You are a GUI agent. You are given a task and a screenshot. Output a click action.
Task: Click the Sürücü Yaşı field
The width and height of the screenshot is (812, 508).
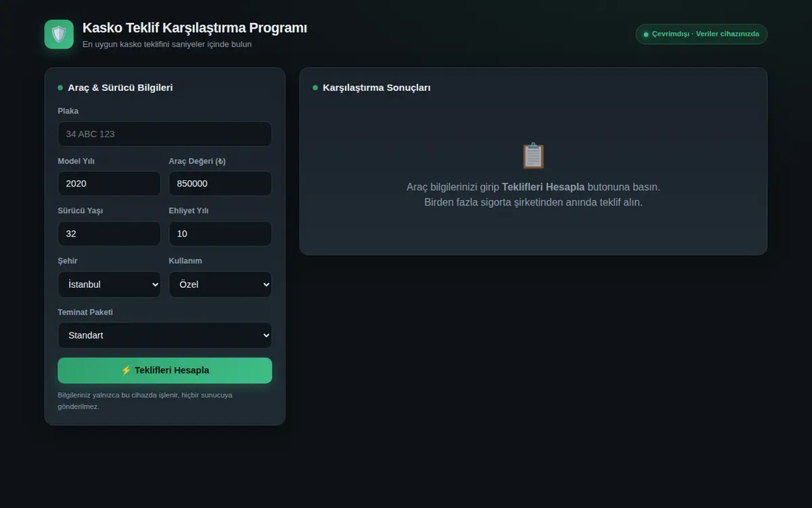(x=110, y=234)
